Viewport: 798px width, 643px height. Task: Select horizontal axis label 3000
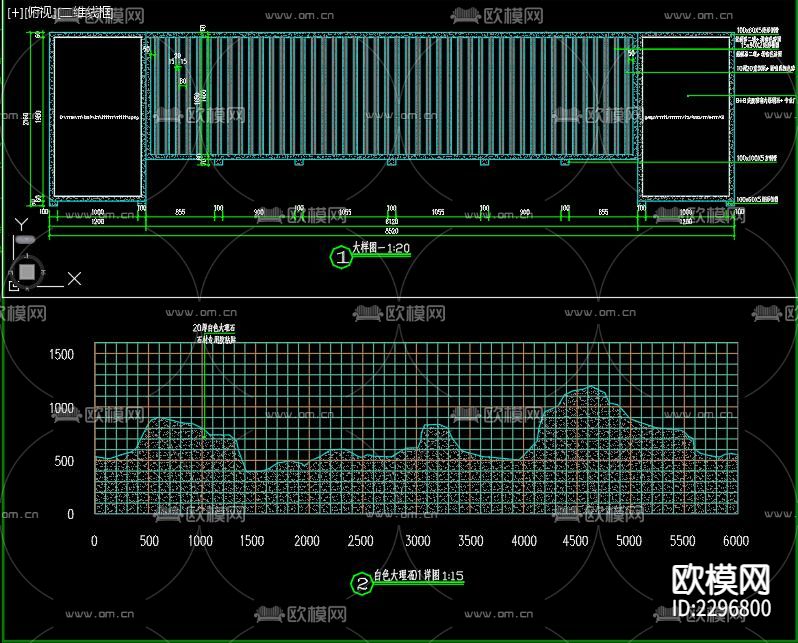coord(418,541)
